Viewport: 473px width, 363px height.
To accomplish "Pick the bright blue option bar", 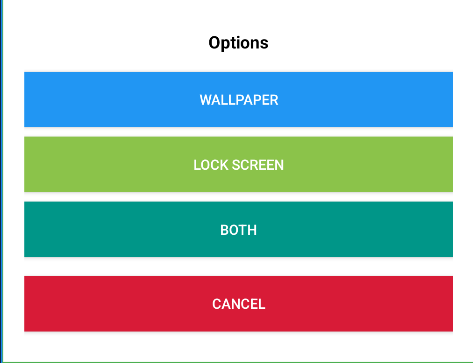I will click(238, 99).
